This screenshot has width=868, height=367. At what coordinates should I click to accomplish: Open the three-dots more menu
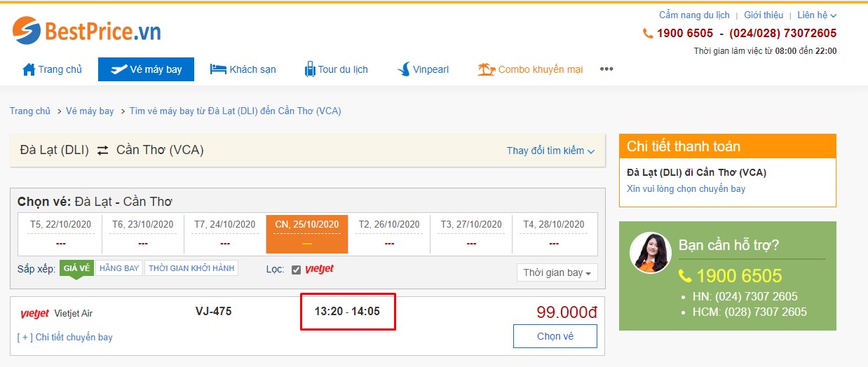(606, 69)
